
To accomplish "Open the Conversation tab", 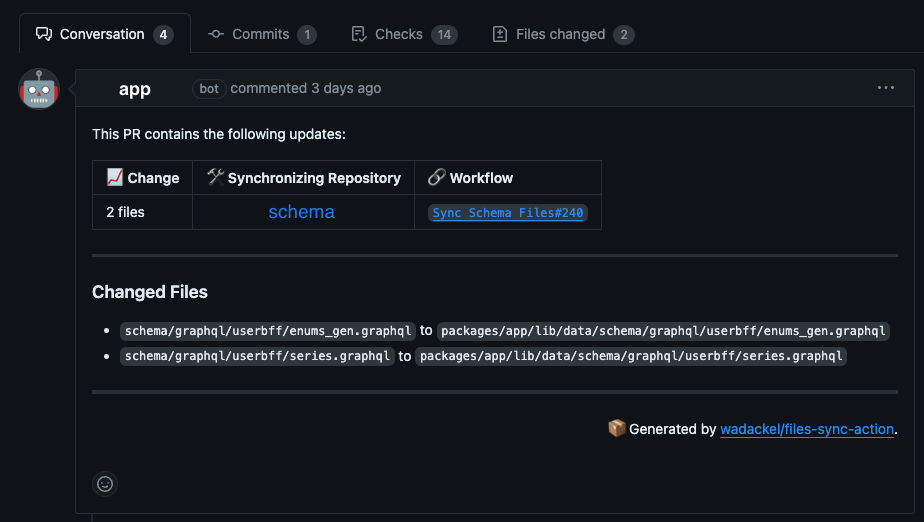I will (x=105, y=34).
